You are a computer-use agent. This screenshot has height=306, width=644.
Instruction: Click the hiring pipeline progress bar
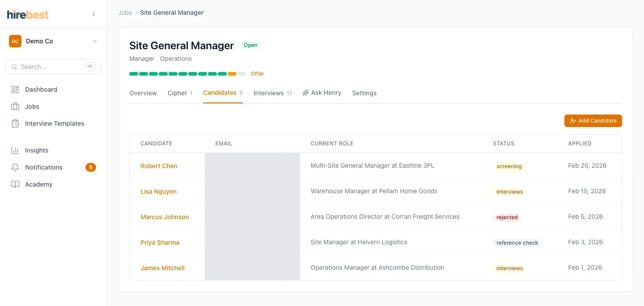[188, 74]
